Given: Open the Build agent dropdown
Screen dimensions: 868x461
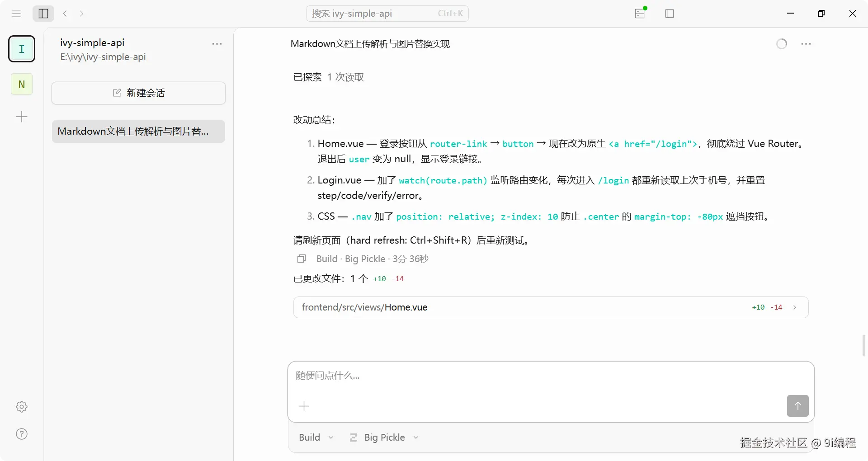Looking at the screenshot, I should (x=316, y=437).
